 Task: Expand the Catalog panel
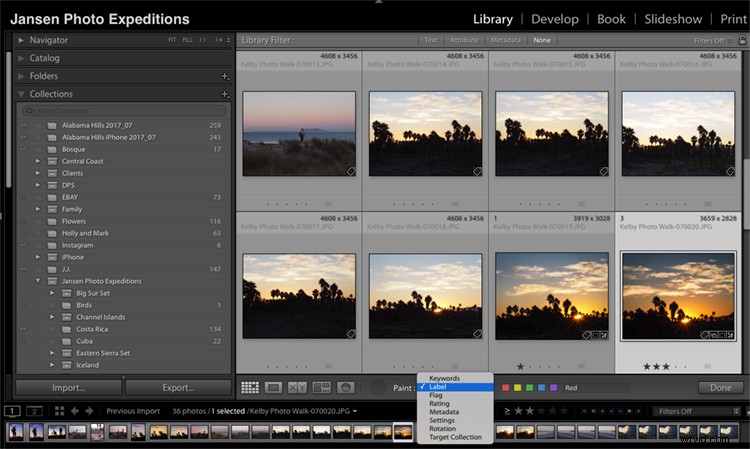point(21,58)
